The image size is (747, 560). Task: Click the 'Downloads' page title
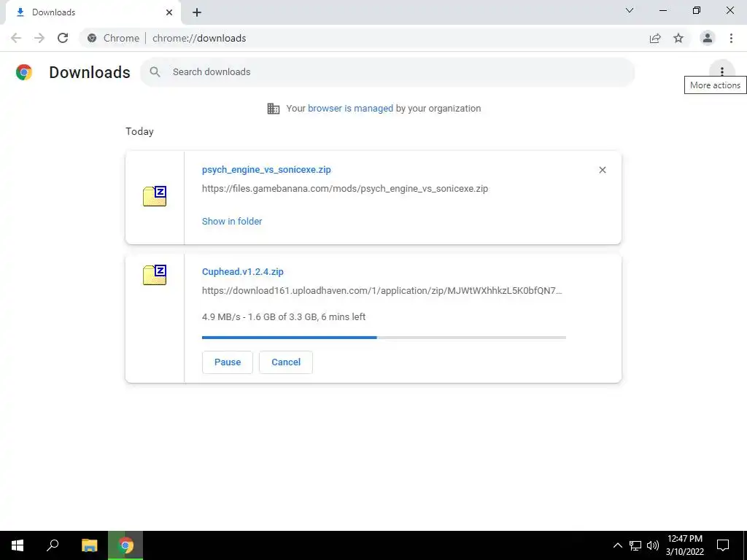(x=90, y=72)
